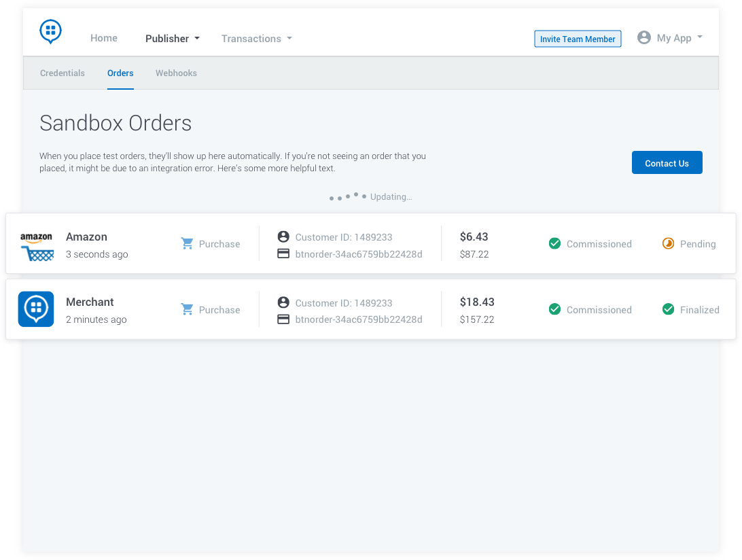This screenshot has width=742, height=560.
Task: Click the $6.43 commission amount
Action: pyautogui.click(x=474, y=237)
